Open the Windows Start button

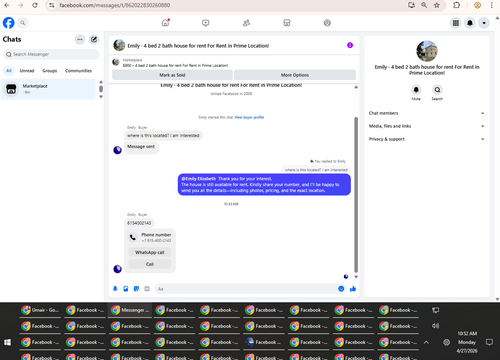pos(7,342)
